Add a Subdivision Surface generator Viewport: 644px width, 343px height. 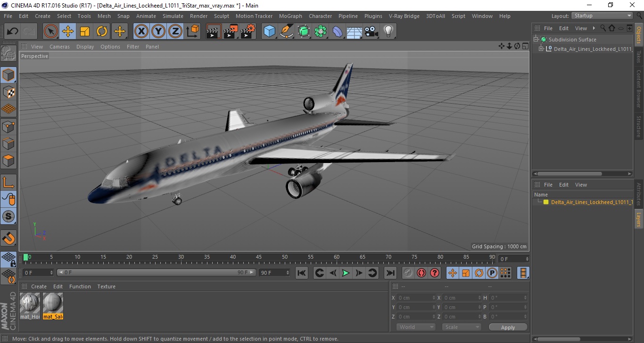tap(304, 32)
